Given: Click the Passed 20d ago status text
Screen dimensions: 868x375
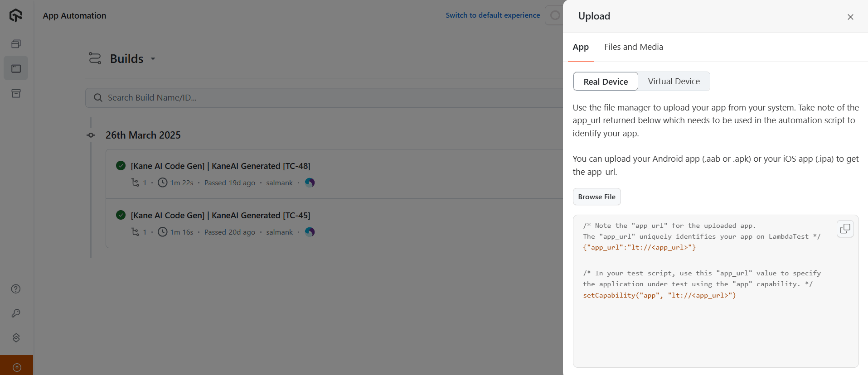Looking at the screenshot, I should click(229, 232).
